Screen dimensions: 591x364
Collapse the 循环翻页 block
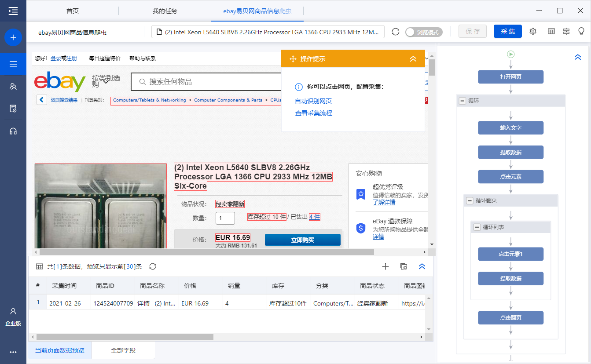pos(470,200)
